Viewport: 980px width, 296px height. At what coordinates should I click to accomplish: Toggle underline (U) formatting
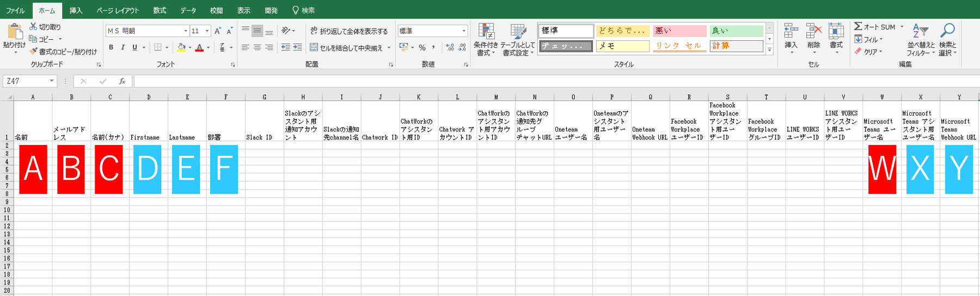coord(134,47)
